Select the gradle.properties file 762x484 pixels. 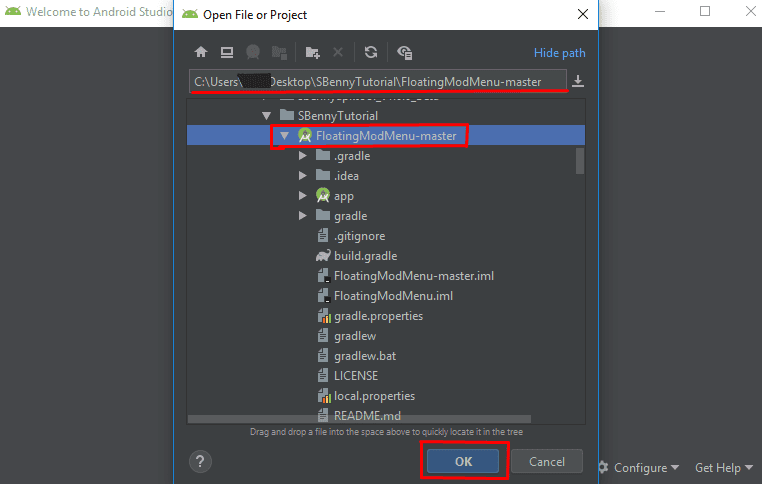(378, 316)
